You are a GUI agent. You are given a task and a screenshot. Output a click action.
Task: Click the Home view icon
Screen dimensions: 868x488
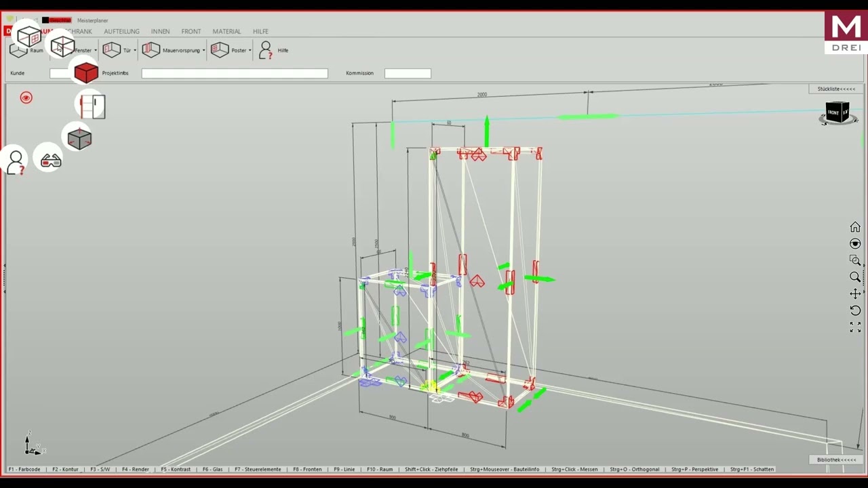coord(855,227)
